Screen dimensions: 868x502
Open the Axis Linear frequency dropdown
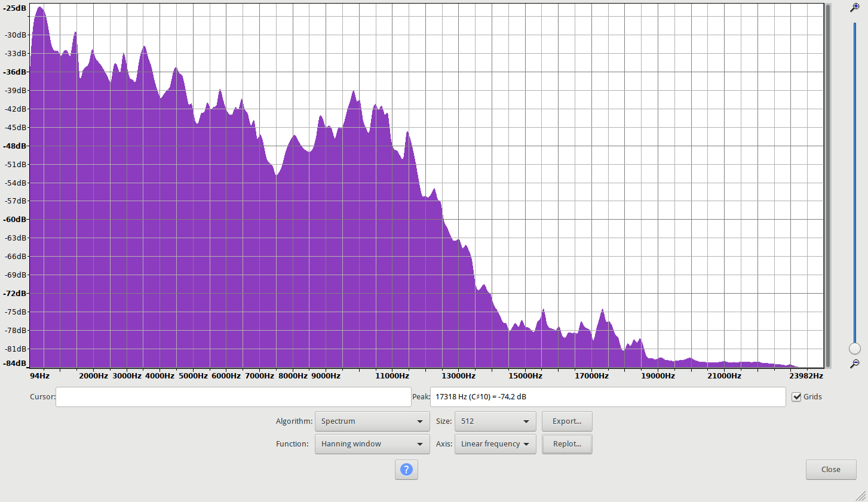[x=495, y=444]
